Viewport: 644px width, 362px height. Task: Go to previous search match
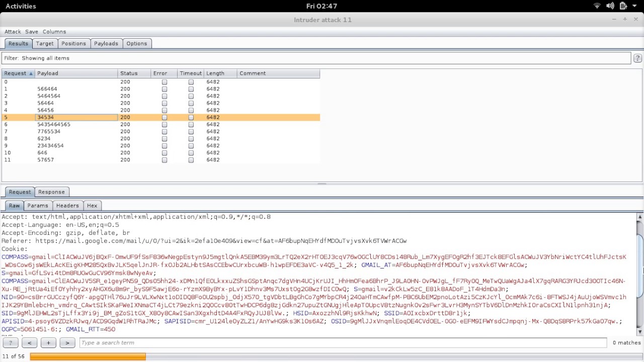point(29,343)
